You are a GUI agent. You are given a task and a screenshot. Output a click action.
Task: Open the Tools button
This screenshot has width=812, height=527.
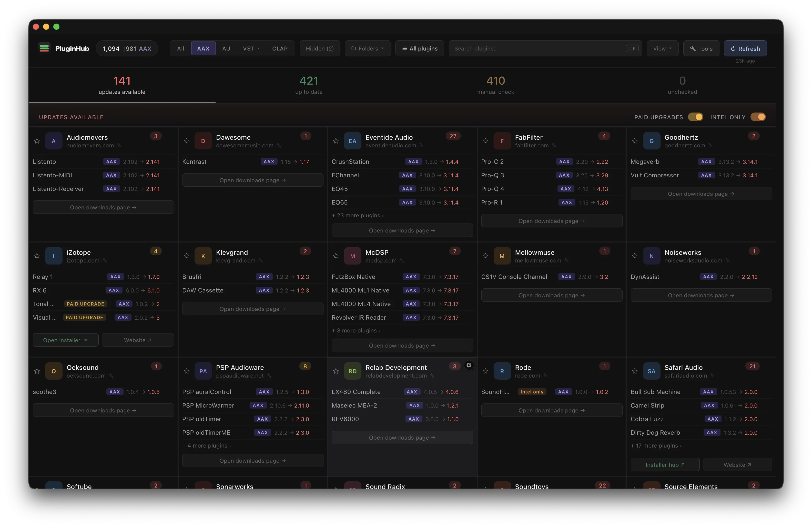click(701, 48)
